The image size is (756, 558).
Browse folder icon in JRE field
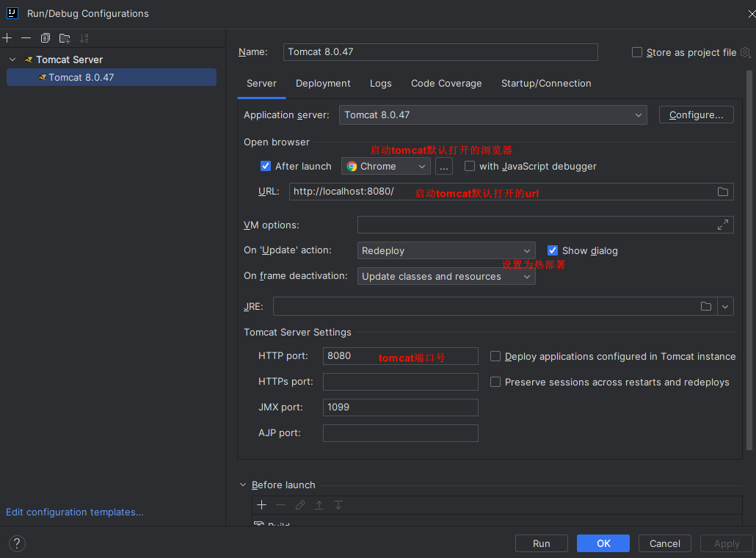(706, 306)
